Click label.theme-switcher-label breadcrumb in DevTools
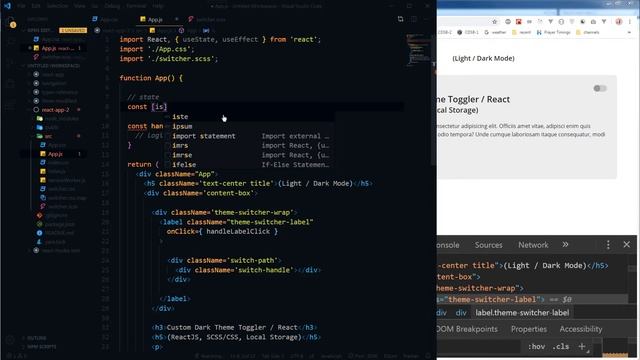640x360 pixels. click(522, 313)
